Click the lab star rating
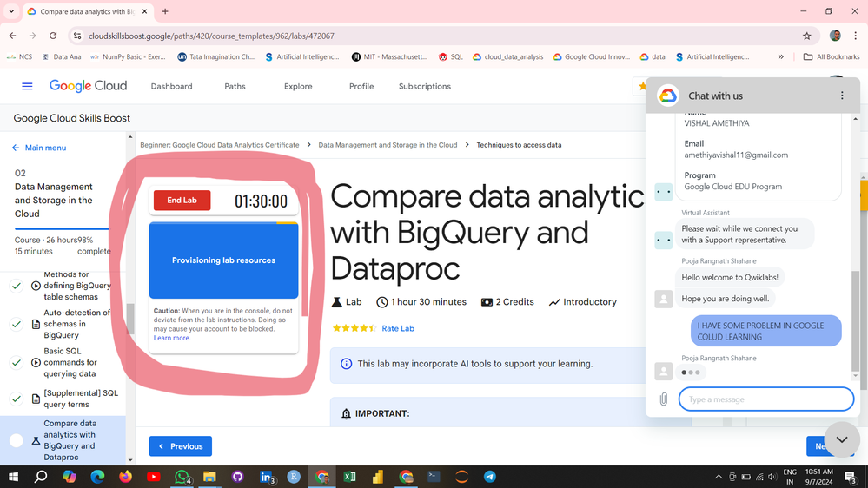Image resolution: width=868 pixels, height=488 pixels. (x=354, y=328)
